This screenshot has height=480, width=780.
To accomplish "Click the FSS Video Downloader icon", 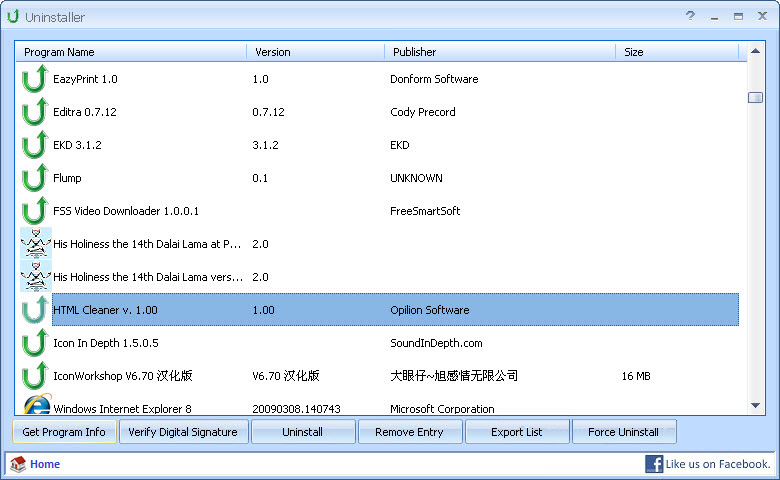I will 35,211.
